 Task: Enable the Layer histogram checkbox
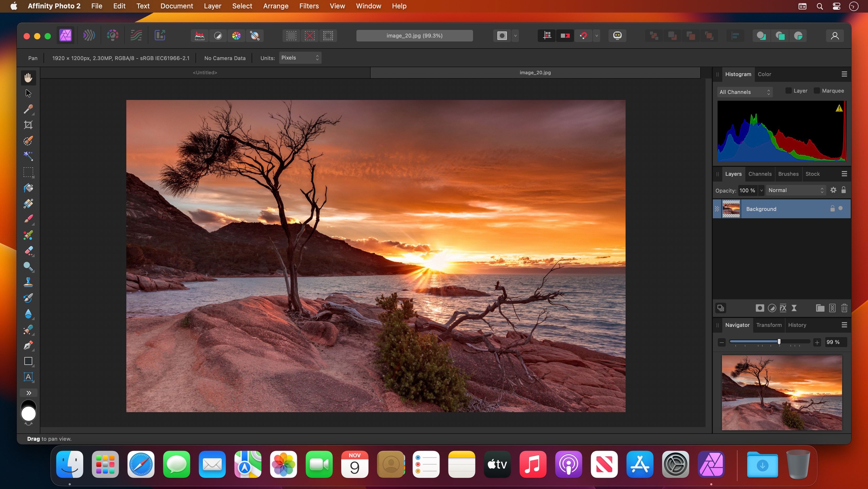[788, 91]
